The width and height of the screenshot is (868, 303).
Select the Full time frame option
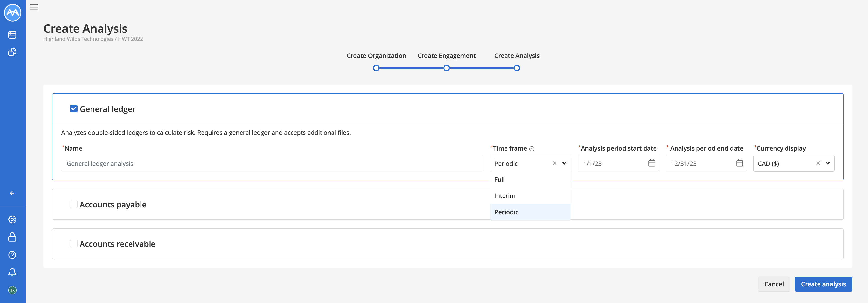point(499,180)
